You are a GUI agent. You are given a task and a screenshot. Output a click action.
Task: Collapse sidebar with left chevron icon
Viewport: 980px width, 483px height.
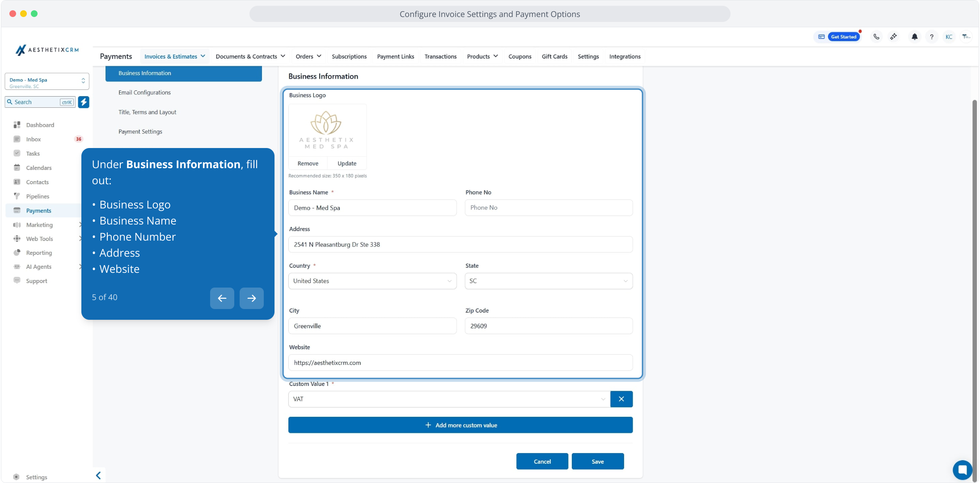98,475
